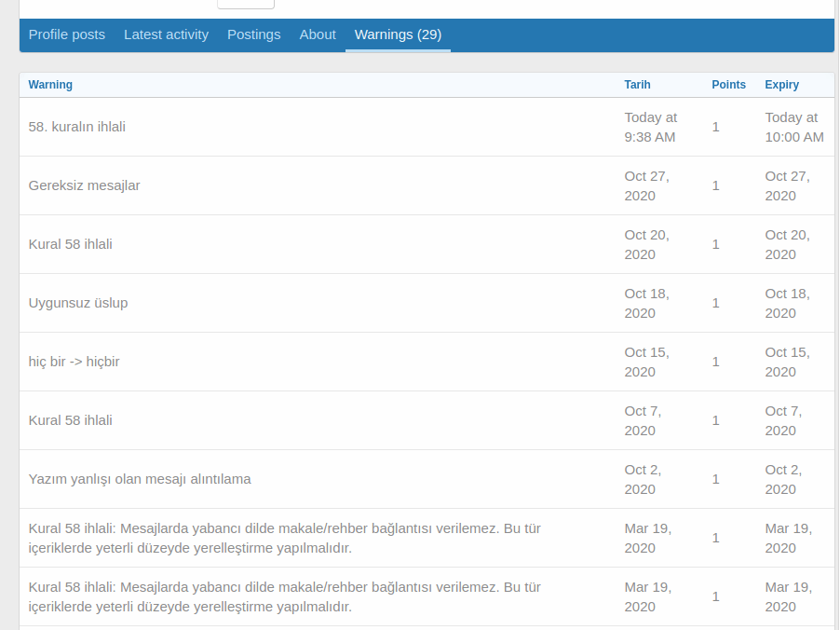Click 'Today at 9:38 AM' date cell
This screenshot has height=630, width=840.
point(651,127)
